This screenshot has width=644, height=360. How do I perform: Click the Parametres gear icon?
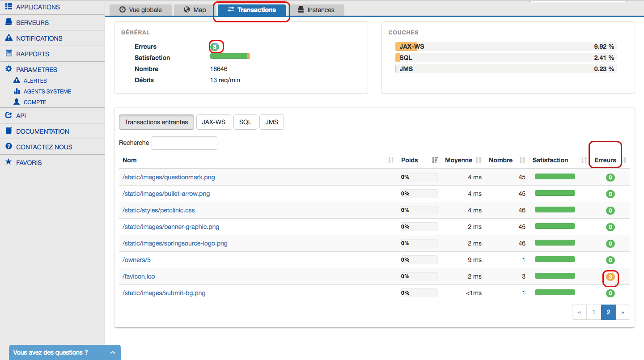click(8, 69)
